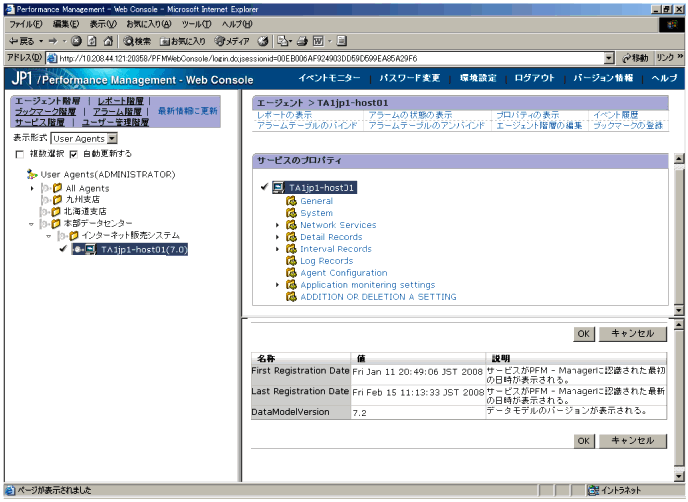688x502 pixels.
Task: Click the System property folder icon
Action: (x=291, y=213)
